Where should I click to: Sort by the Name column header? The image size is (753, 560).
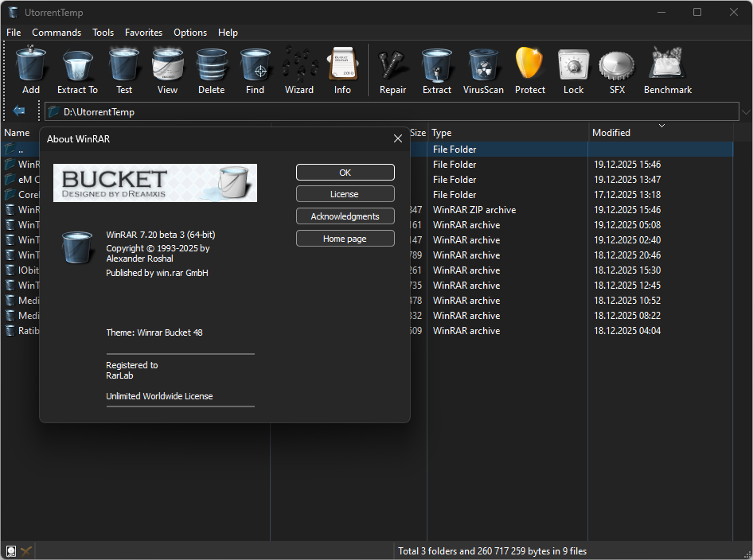coord(17,132)
